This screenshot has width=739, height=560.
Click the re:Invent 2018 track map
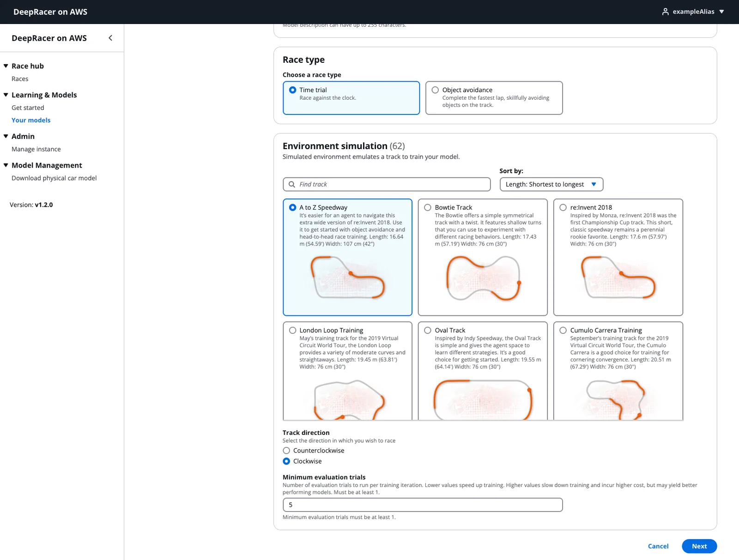[618, 277]
